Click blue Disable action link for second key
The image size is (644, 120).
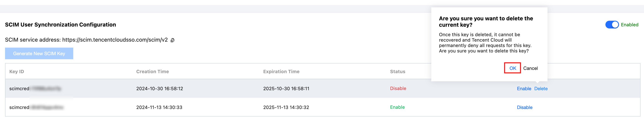coord(524,107)
